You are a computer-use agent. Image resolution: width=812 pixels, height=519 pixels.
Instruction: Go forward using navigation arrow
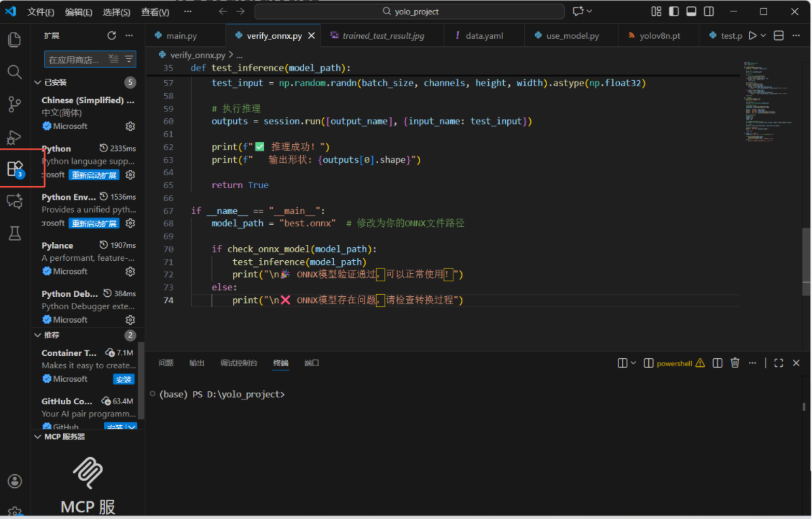[240, 12]
